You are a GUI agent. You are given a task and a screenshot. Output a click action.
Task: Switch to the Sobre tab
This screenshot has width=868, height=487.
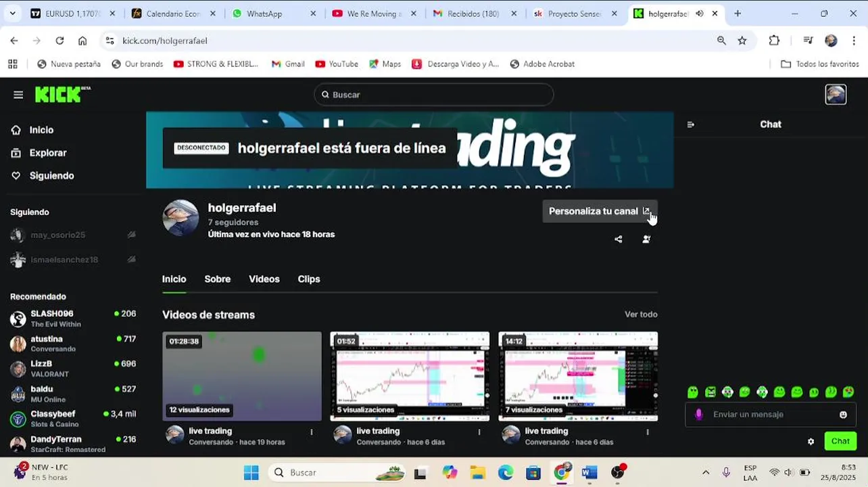click(217, 279)
